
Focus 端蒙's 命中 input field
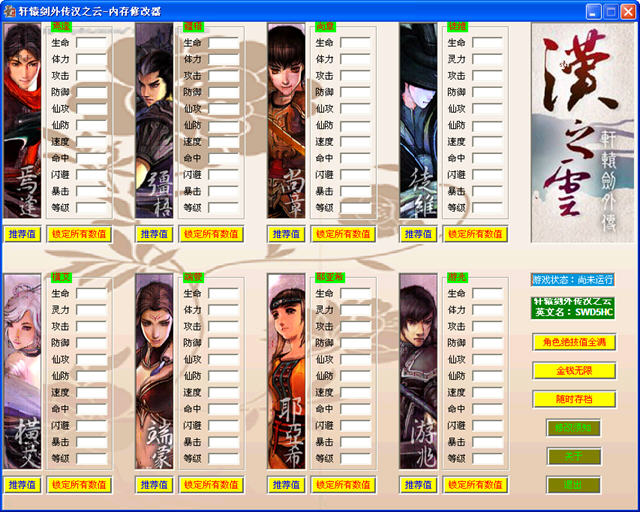[x=224, y=409]
